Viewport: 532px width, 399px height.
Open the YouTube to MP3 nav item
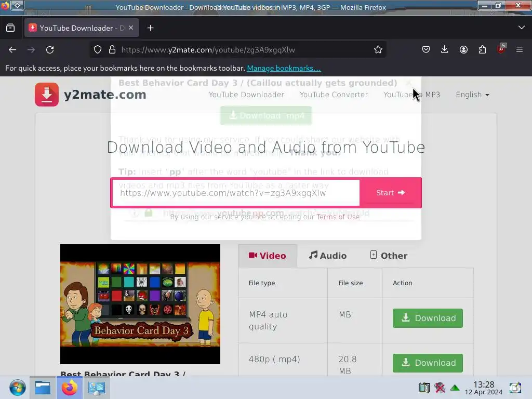[411, 95]
